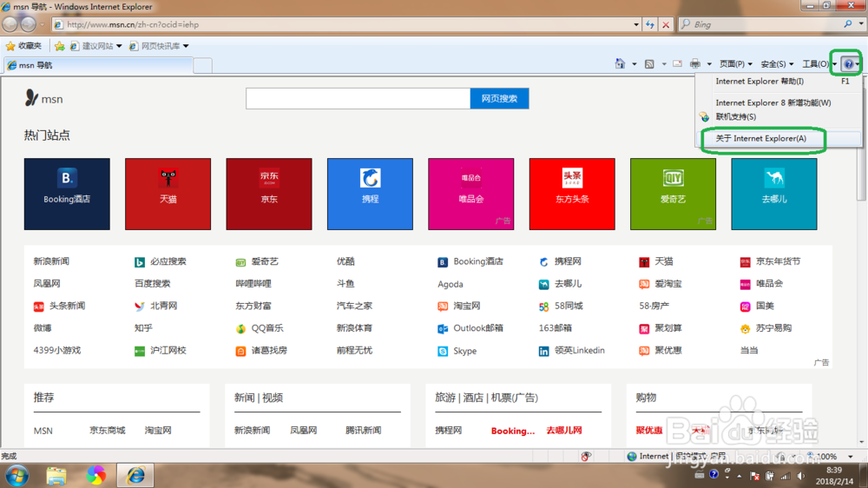Click the msn butterfly logo
Image resolution: width=868 pixels, height=488 pixels.
coord(31,99)
